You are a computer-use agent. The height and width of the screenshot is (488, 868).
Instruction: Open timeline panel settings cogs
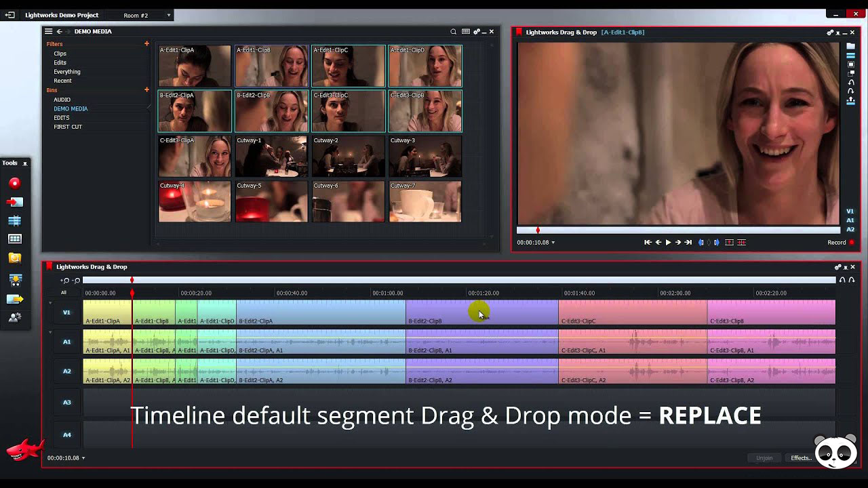(x=838, y=267)
